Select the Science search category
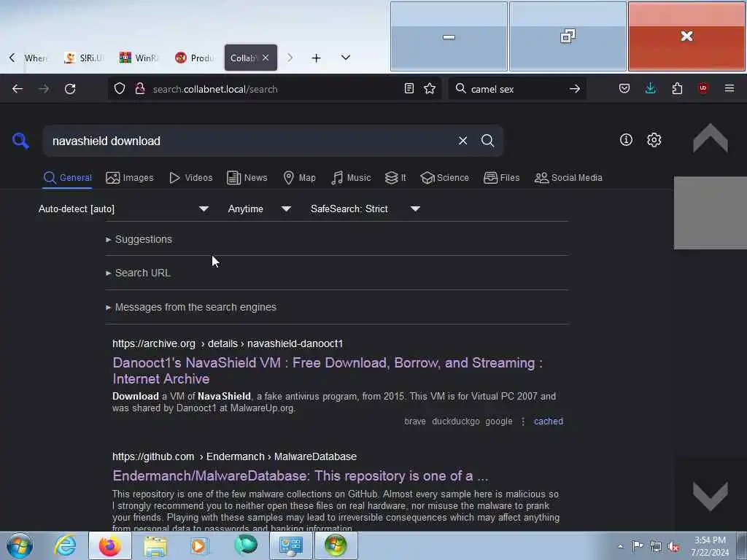Viewport: 747px width, 560px height. pyautogui.click(x=444, y=178)
